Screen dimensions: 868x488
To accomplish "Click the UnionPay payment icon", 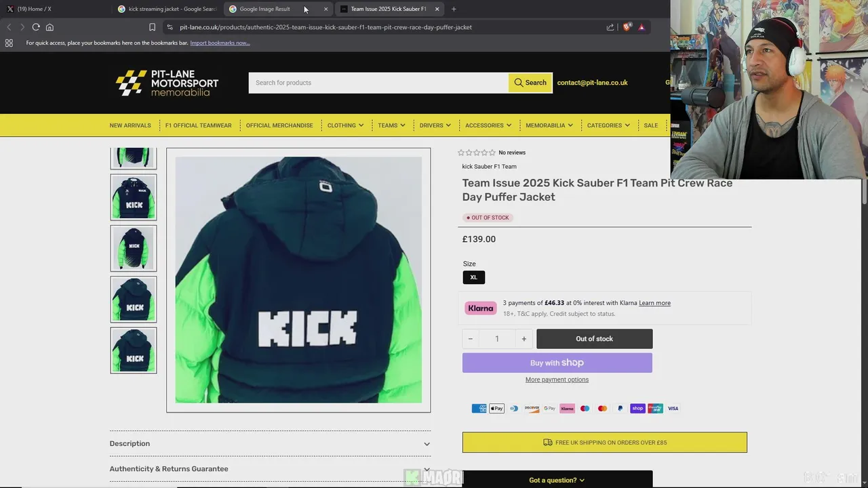I will click(x=655, y=408).
